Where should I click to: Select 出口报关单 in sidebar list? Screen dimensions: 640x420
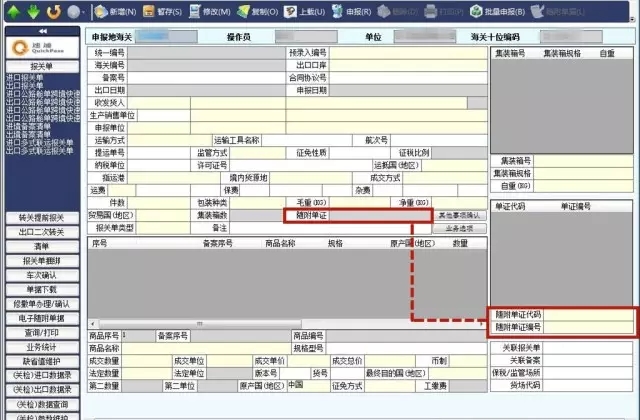24,86
